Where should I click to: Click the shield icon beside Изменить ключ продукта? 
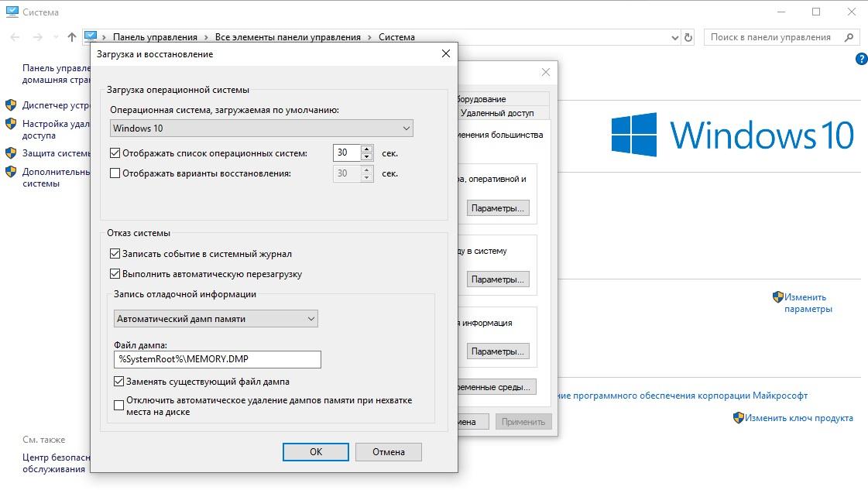[739, 417]
